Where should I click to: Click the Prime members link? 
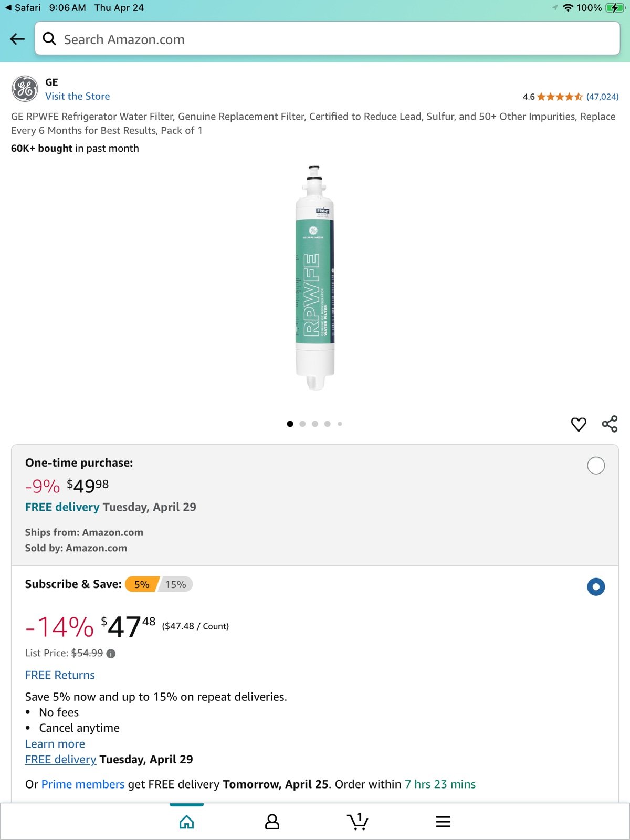(x=83, y=784)
